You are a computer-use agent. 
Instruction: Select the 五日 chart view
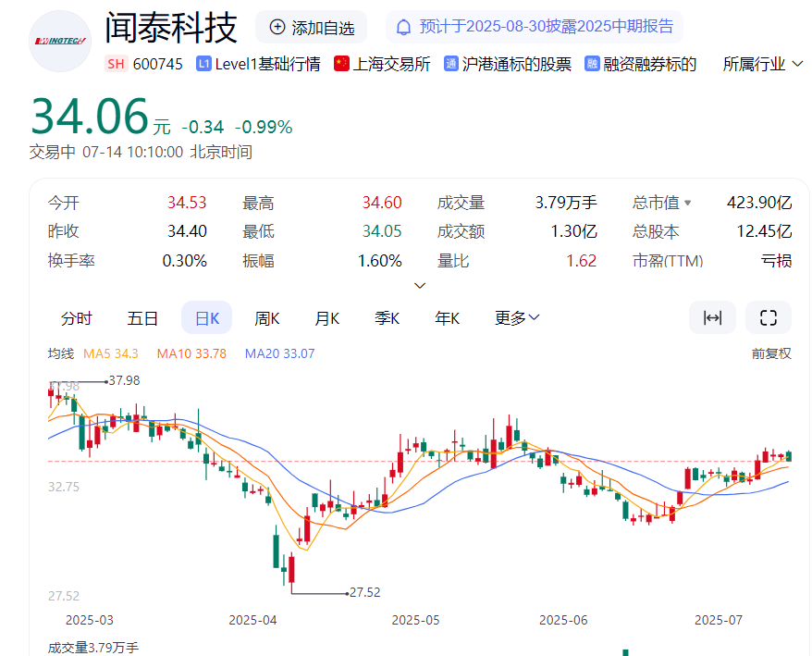142,318
